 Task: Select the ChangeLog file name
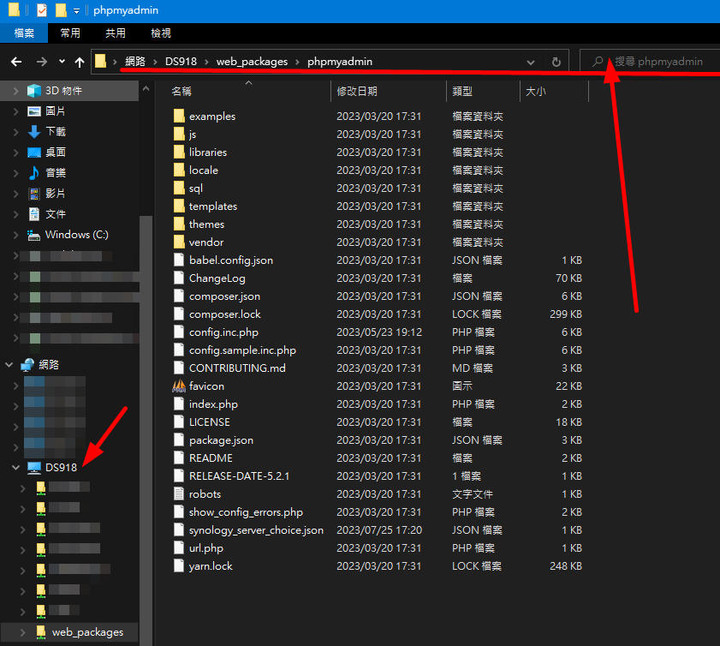coord(217,278)
